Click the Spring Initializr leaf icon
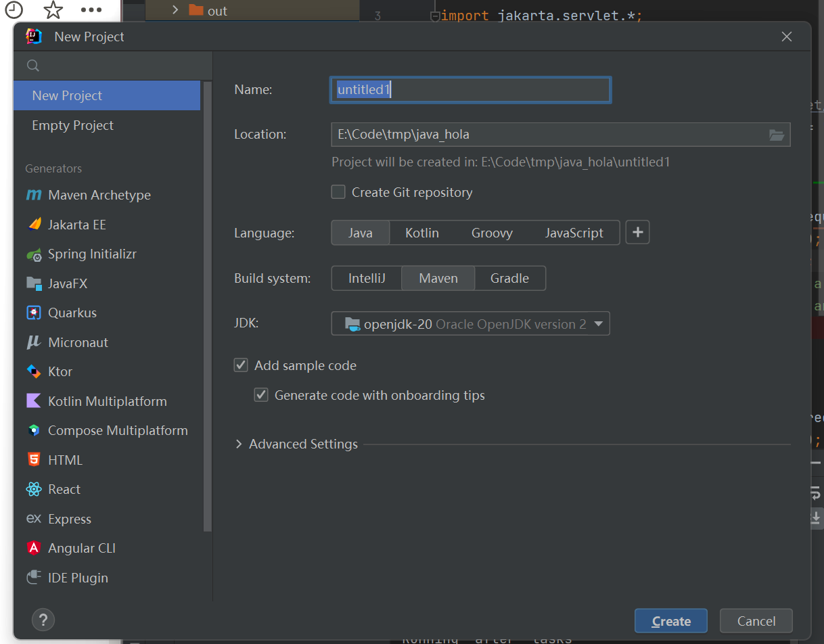This screenshot has height=644, width=824. pos(34,254)
